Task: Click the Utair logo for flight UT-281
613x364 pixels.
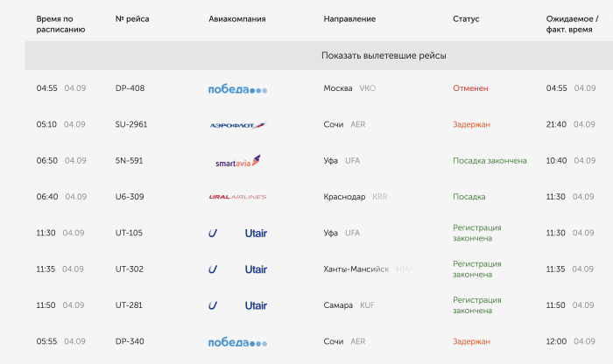Action: click(237, 305)
